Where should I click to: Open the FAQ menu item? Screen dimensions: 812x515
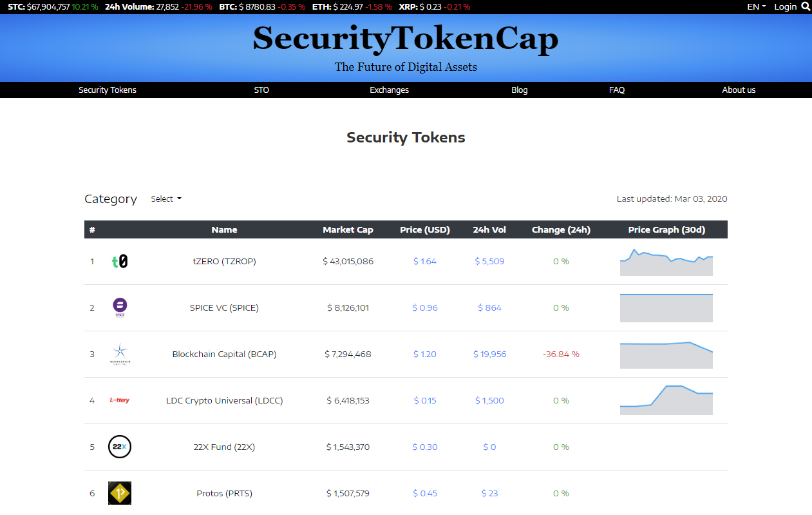[x=617, y=90]
